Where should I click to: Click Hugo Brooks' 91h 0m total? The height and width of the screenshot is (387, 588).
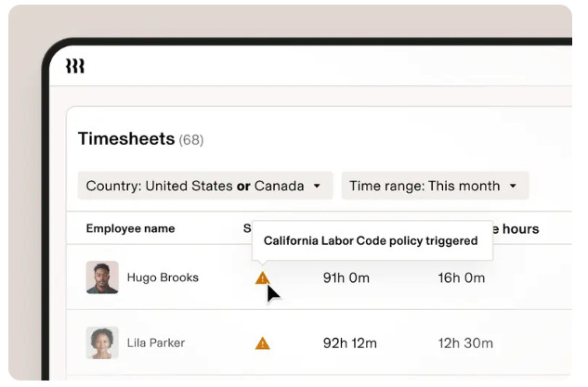(x=346, y=278)
